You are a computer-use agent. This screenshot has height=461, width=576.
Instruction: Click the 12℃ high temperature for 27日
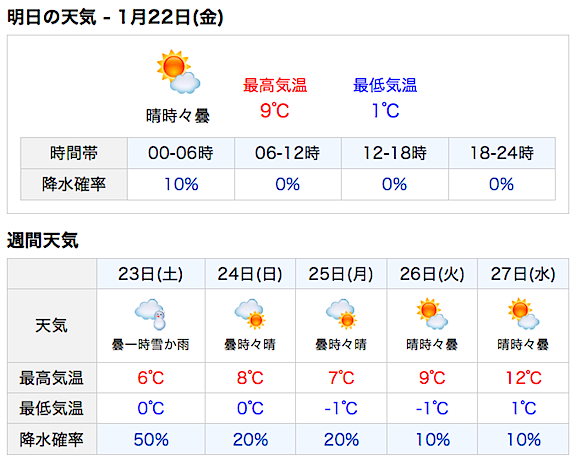(x=523, y=378)
